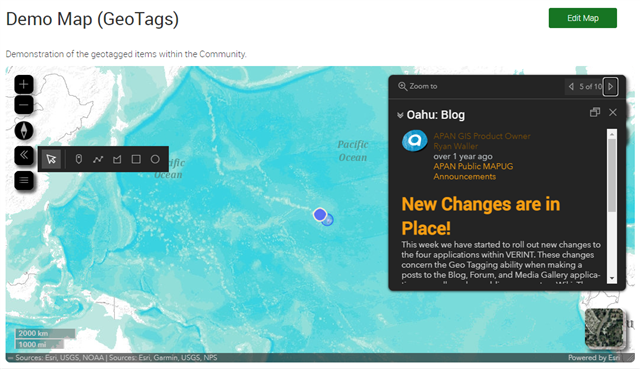This screenshot has width=640, height=370.
Task: Select the draw polyline tool
Action: pyautogui.click(x=98, y=159)
